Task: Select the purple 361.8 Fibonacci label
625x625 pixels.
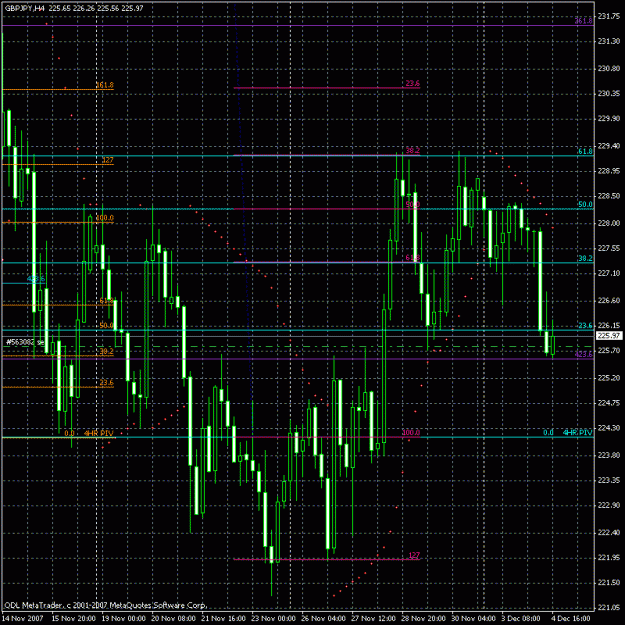Action: pyautogui.click(x=583, y=21)
